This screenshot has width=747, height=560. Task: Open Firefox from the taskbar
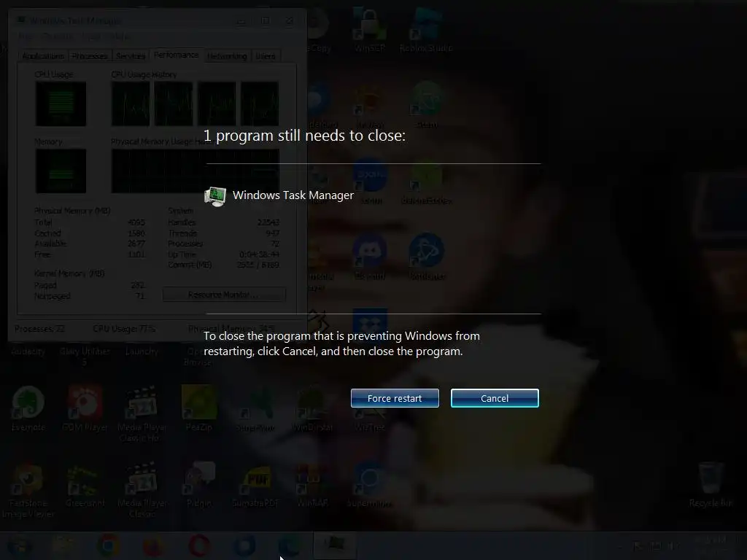(153, 545)
